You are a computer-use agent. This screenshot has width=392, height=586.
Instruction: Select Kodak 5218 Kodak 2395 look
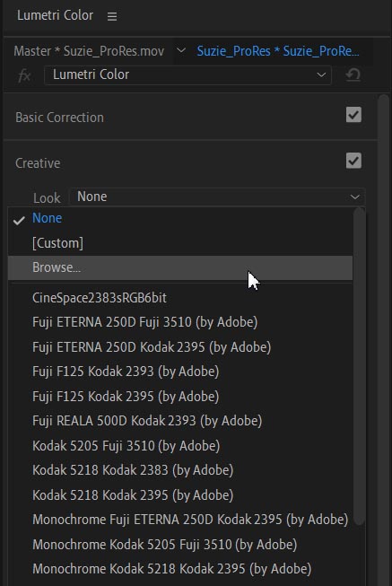coord(180,494)
